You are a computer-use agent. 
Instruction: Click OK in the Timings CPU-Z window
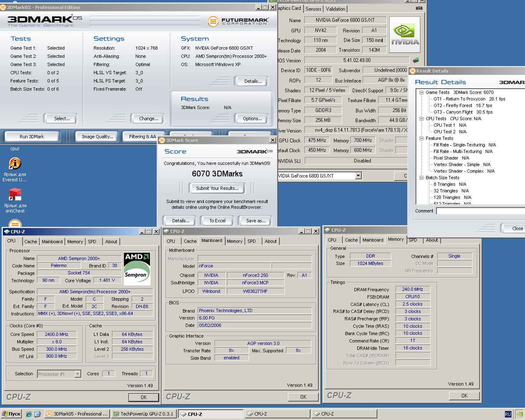coord(464,396)
